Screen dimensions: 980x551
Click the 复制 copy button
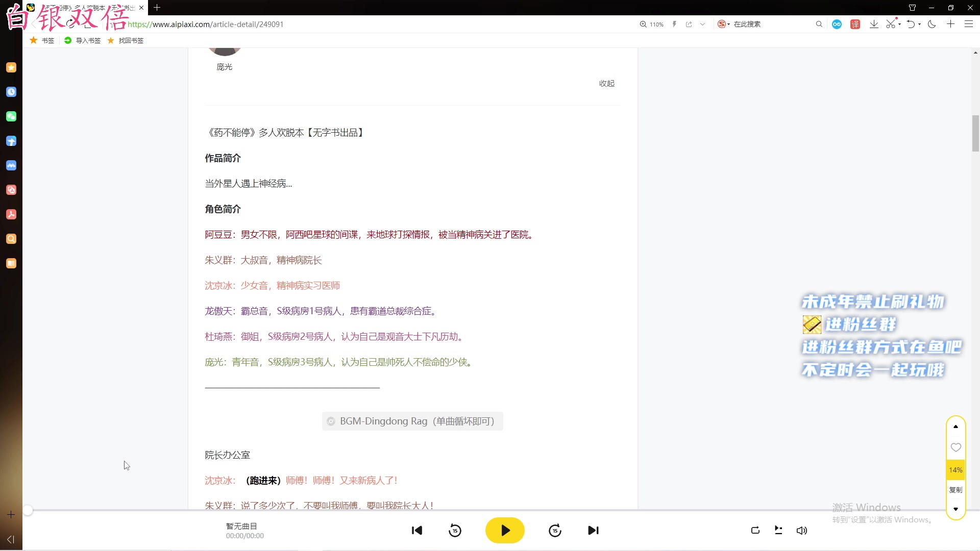point(955,489)
